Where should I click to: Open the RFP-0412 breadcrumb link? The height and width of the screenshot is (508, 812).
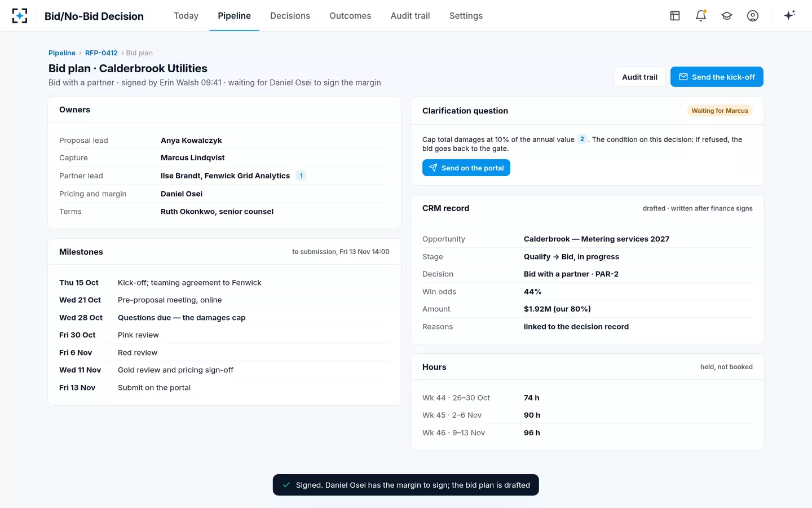(x=101, y=53)
